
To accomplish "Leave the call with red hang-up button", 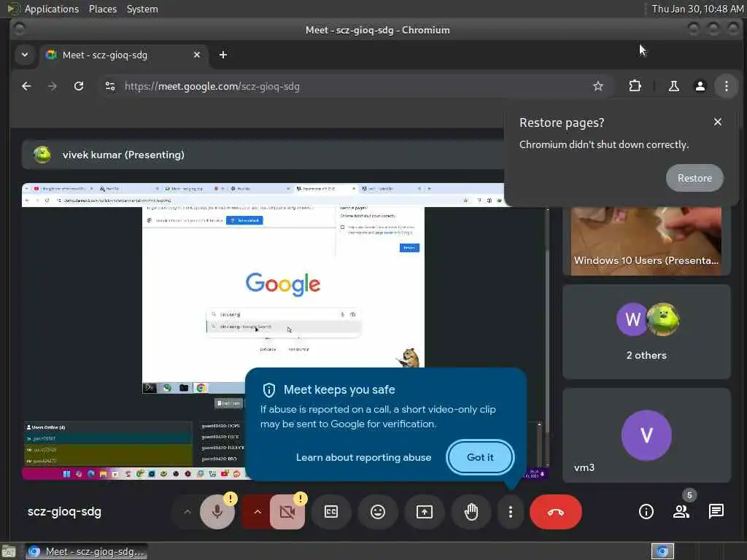I will [x=555, y=512].
